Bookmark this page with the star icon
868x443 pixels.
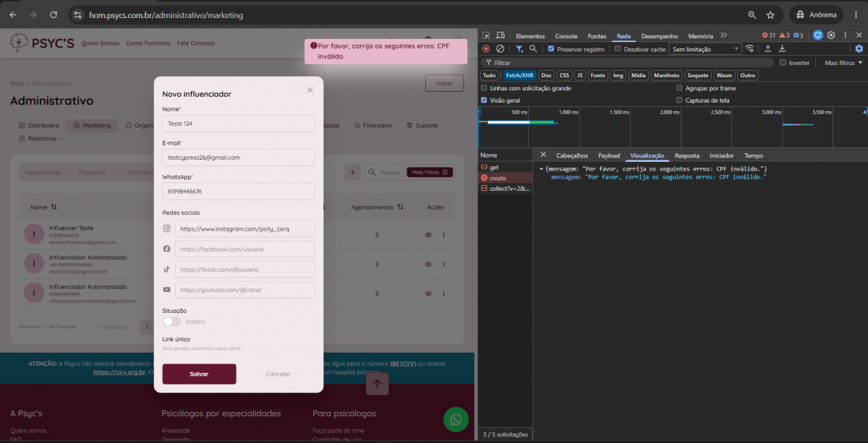pos(770,14)
